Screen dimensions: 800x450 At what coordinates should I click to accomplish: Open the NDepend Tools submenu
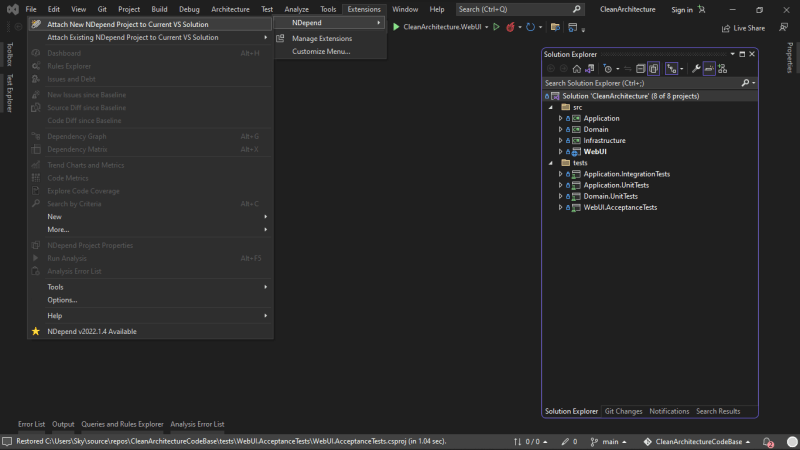pyautogui.click(x=150, y=287)
